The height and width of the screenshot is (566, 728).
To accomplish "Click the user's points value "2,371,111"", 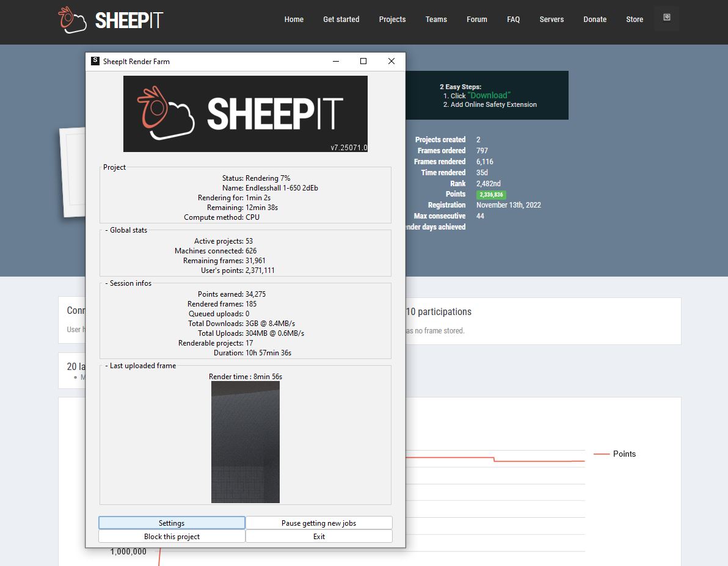I will coord(260,270).
